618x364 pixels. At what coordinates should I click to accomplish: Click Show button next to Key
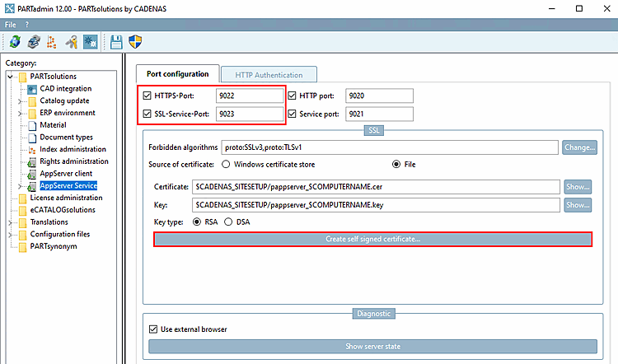578,205
